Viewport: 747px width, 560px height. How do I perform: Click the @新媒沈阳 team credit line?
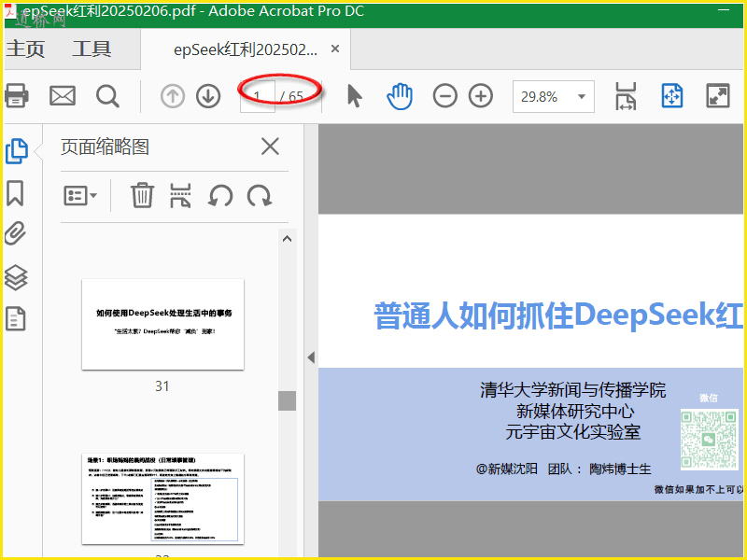tap(563, 469)
